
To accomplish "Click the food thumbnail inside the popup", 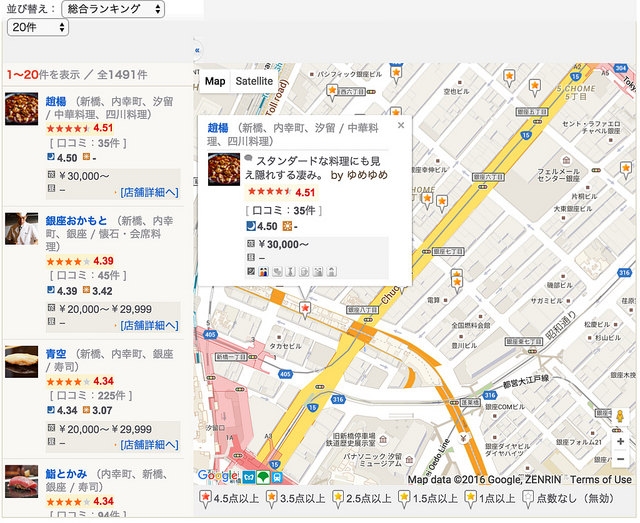I will [224, 169].
